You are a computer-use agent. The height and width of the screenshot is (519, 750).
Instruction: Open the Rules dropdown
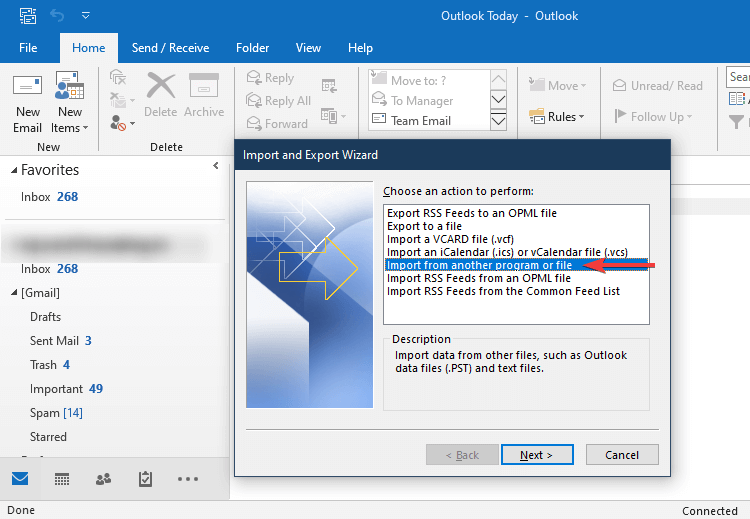(x=557, y=116)
